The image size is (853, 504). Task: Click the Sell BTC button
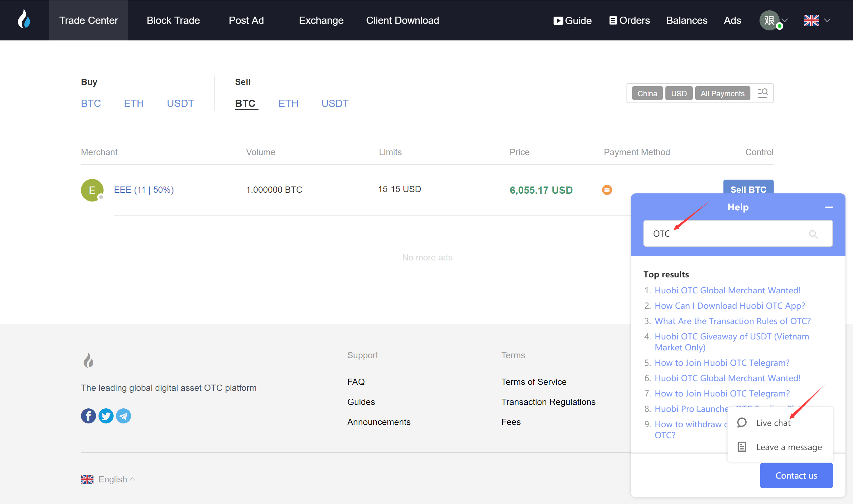pyautogui.click(x=748, y=187)
